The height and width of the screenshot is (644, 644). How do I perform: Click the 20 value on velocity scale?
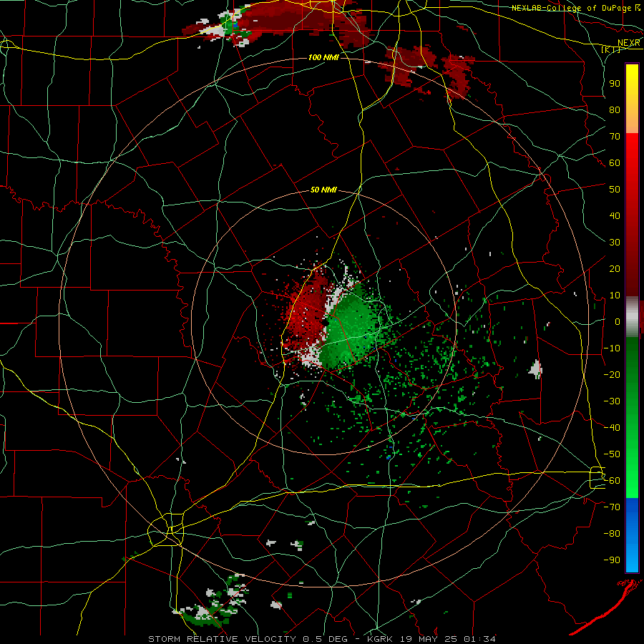pyautogui.click(x=615, y=268)
